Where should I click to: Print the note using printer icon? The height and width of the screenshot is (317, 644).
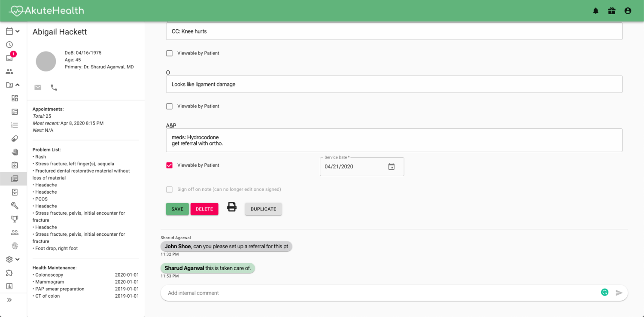tap(232, 207)
